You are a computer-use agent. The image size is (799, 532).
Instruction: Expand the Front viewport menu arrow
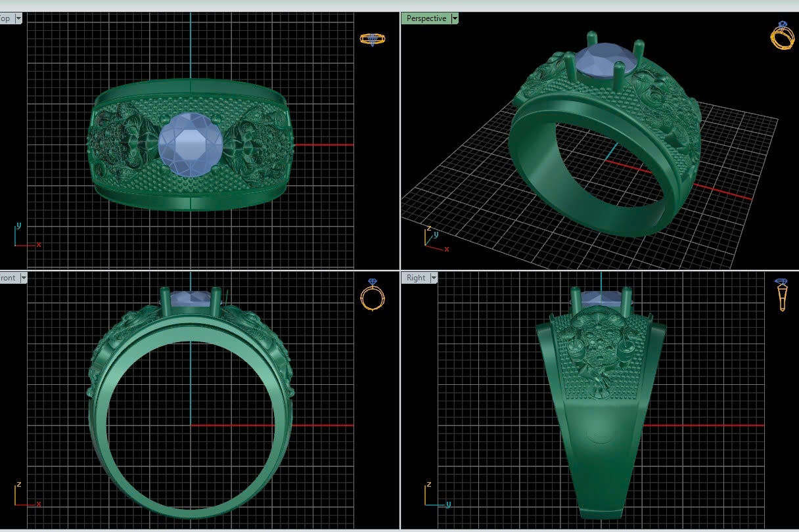coord(24,278)
